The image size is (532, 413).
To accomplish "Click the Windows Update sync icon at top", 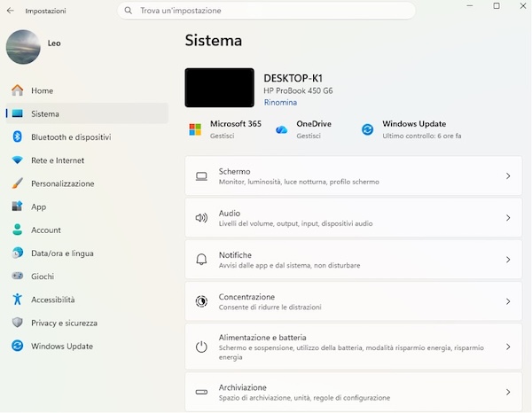I will pos(367,129).
